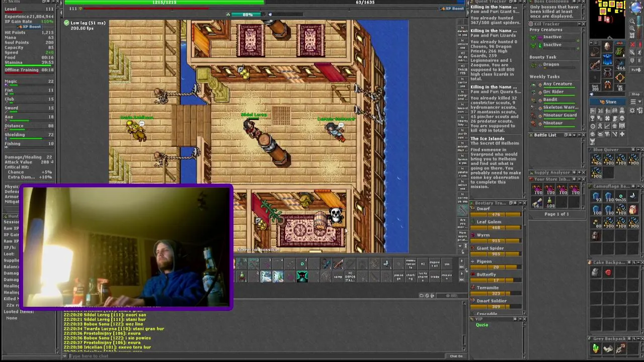
Task: Select the 'mission' action bar button
Action: [x=447, y=277]
